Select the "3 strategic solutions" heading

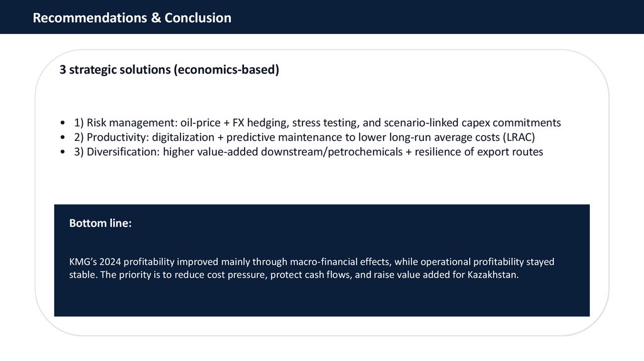[169, 69]
